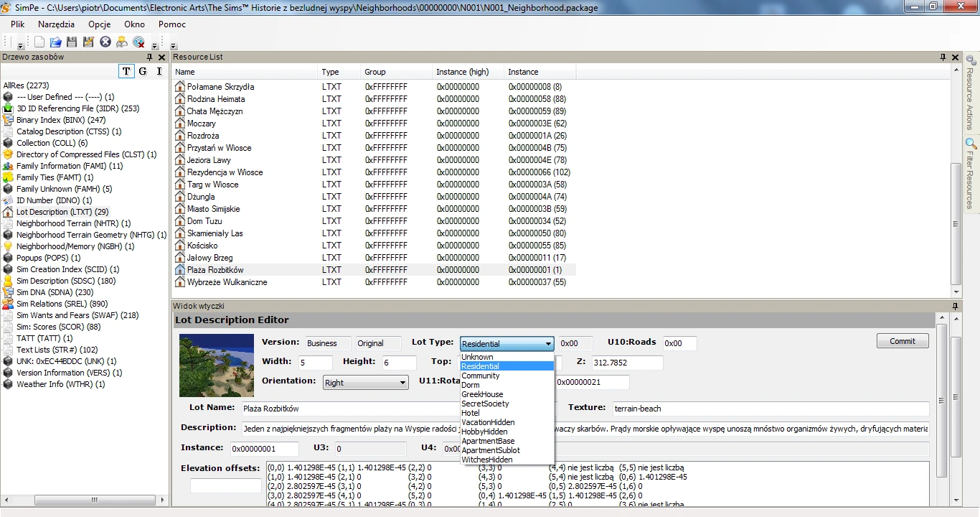This screenshot has width=980, height=517.
Task: Open the Narzędzia menu
Action: [x=56, y=24]
